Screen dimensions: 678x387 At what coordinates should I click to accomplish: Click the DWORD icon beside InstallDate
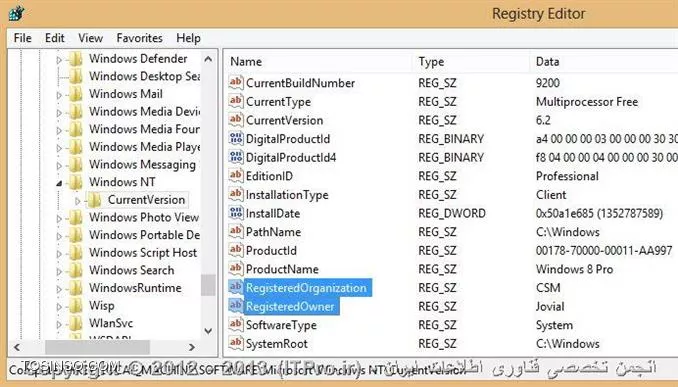point(236,213)
